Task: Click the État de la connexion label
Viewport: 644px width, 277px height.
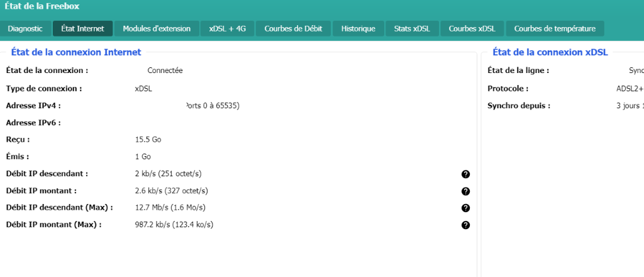Action: click(47, 71)
